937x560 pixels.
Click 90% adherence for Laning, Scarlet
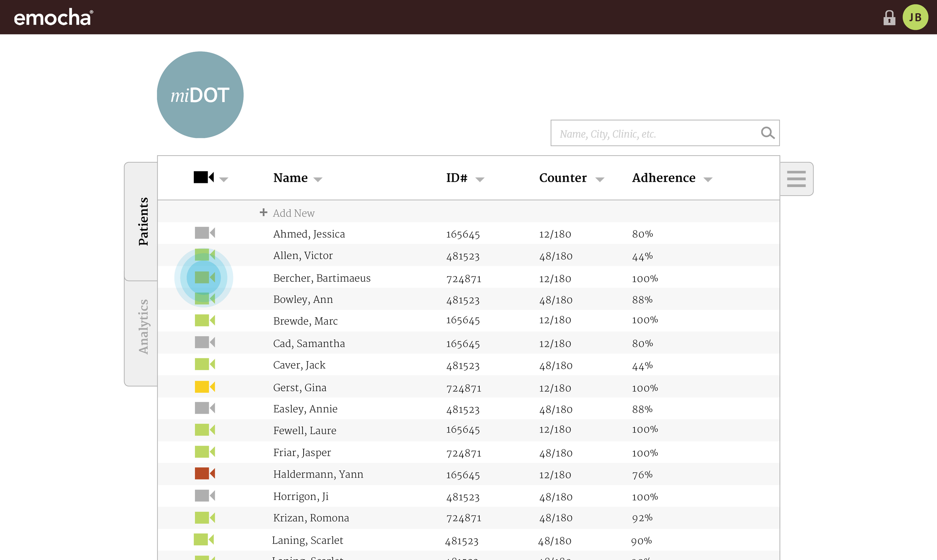[x=641, y=541]
